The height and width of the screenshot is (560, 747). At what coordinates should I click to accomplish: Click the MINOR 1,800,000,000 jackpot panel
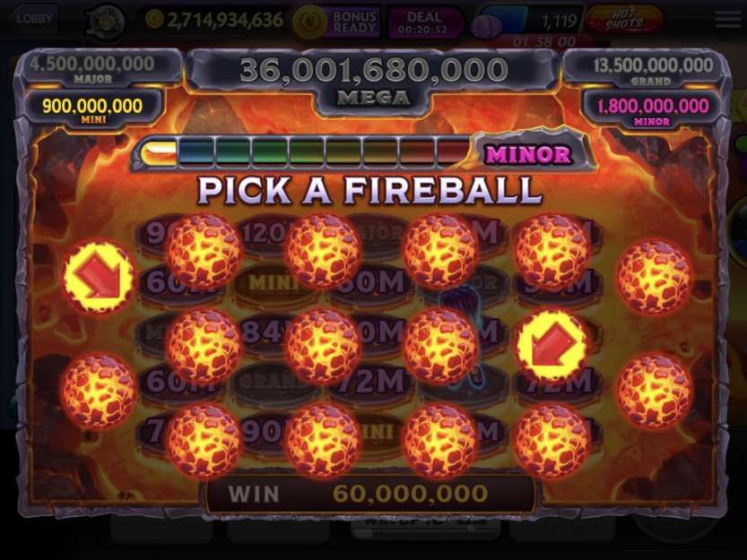pyautogui.click(x=653, y=110)
